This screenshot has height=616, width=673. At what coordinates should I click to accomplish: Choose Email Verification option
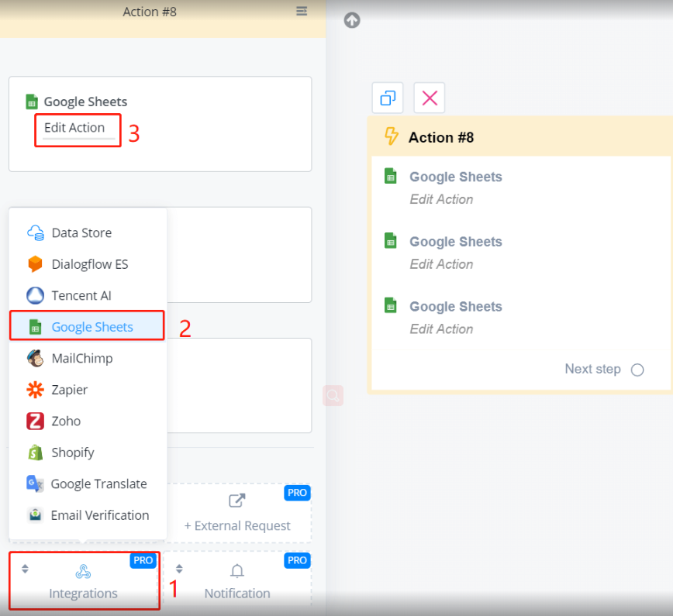pos(99,515)
